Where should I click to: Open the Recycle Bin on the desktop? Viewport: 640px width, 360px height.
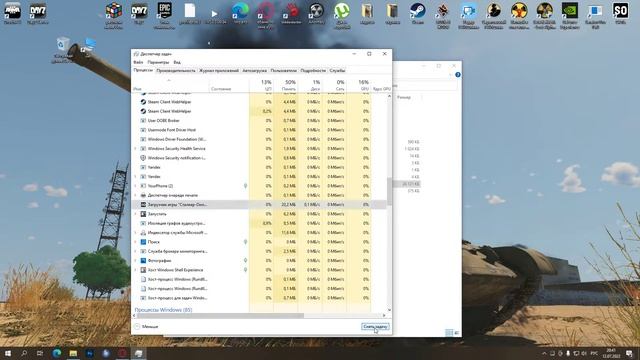tap(63, 44)
